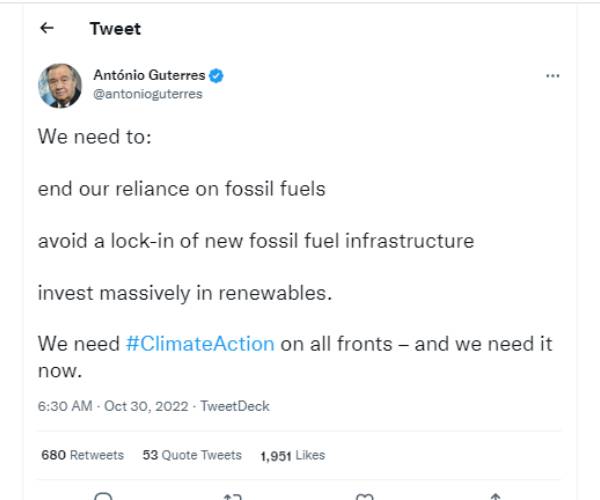This screenshot has width=600, height=500.
Task: Click the Tweet page heading
Action: [x=115, y=28]
